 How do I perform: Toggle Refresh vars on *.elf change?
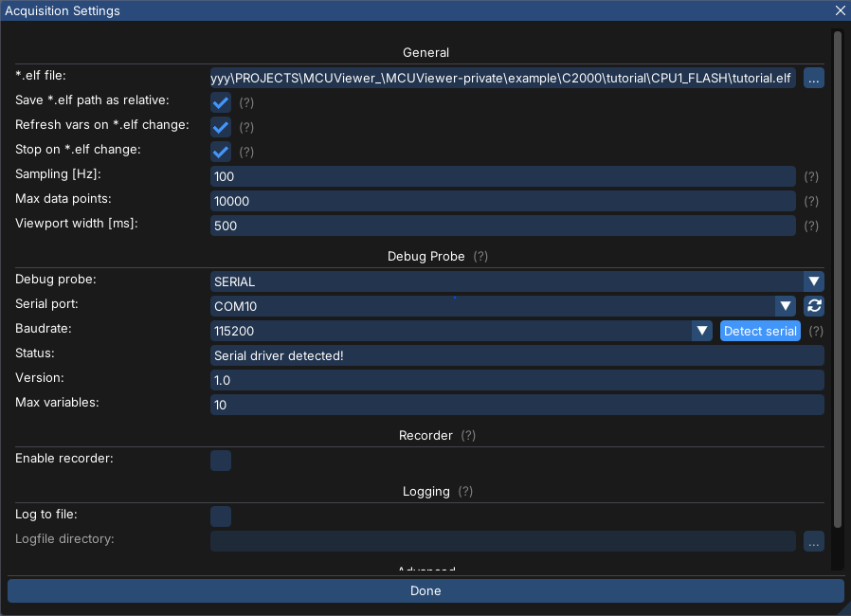221,127
